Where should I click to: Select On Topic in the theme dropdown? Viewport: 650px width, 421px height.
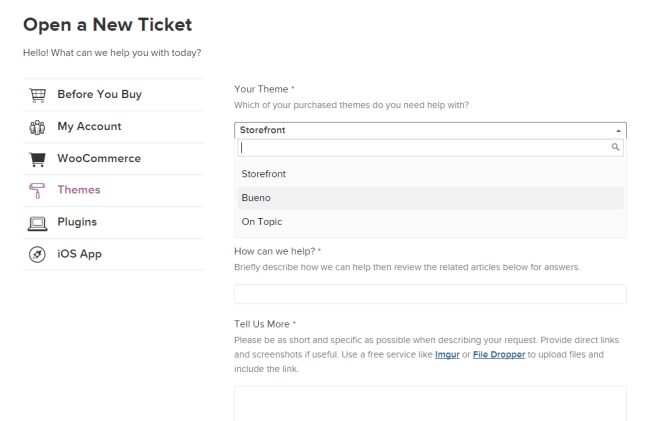tap(430, 222)
